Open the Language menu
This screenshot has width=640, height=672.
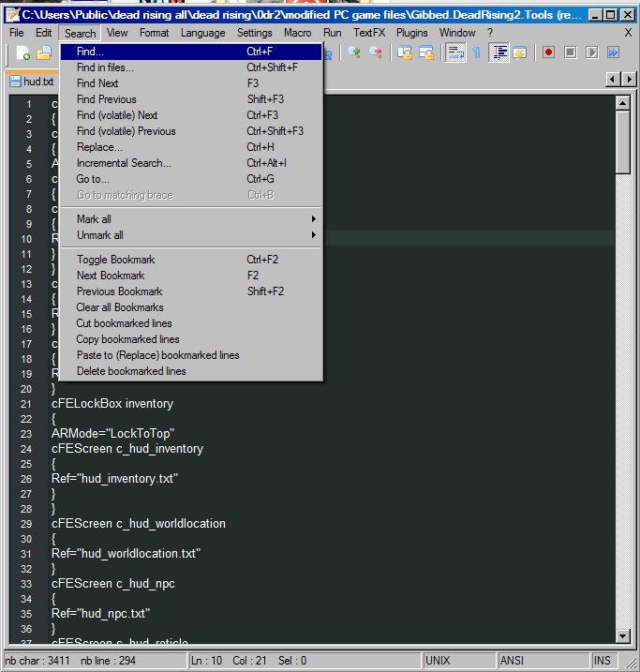coord(203,33)
